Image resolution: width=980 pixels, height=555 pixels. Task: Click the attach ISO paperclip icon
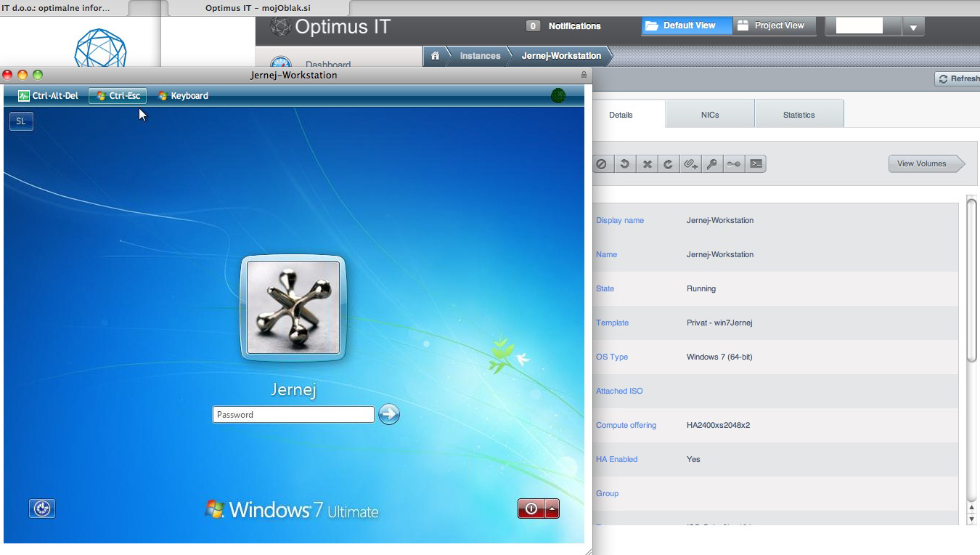point(690,164)
